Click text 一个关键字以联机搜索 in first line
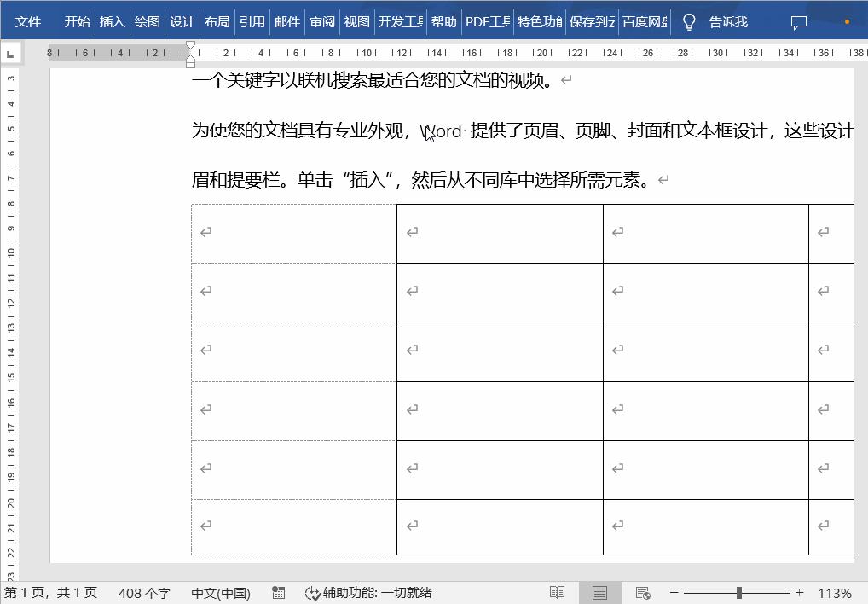868x604 pixels. point(280,80)
